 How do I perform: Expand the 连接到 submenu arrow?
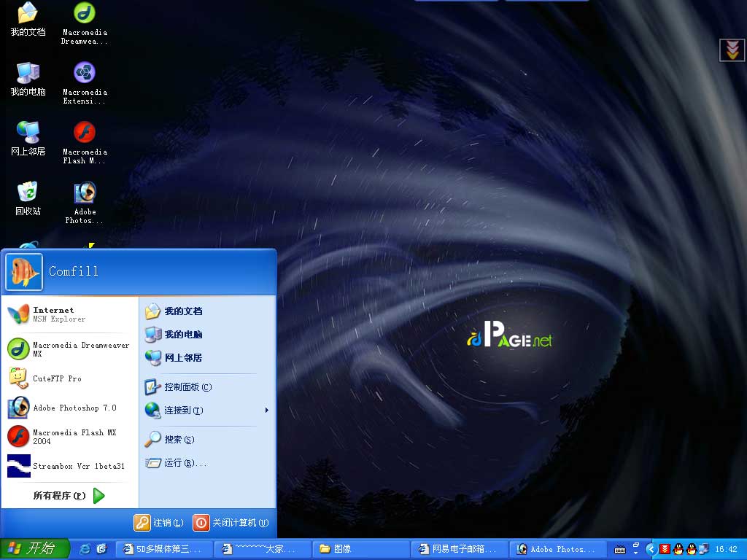pyautogui.click(x=266, y=411)
